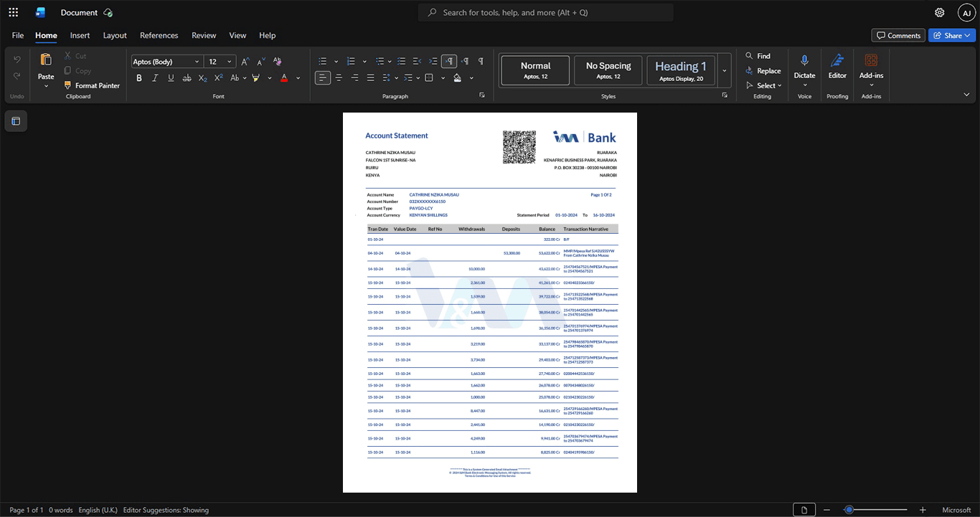Click the Undo arrow
980x517 pixels.
point(17,59)
